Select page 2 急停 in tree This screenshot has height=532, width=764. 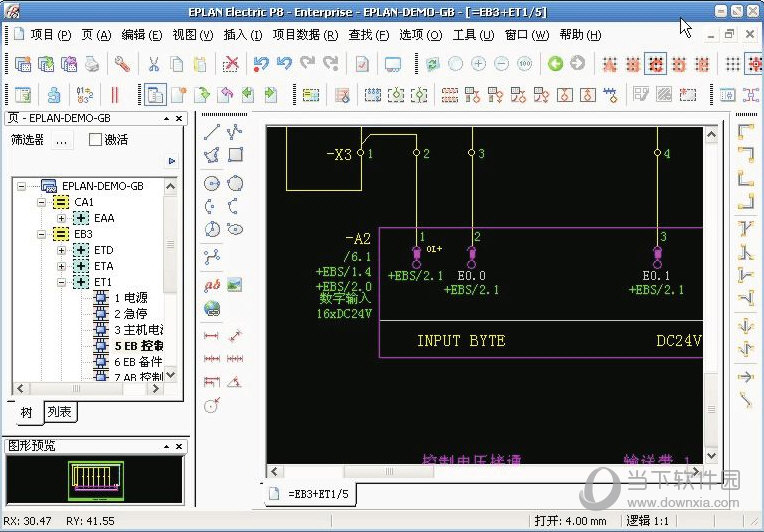(130, 314)
